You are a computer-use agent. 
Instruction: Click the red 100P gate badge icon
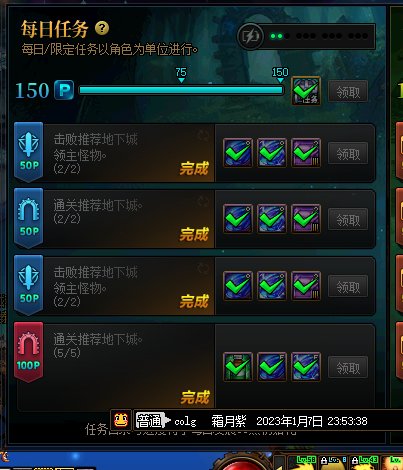tap(29, 352)
